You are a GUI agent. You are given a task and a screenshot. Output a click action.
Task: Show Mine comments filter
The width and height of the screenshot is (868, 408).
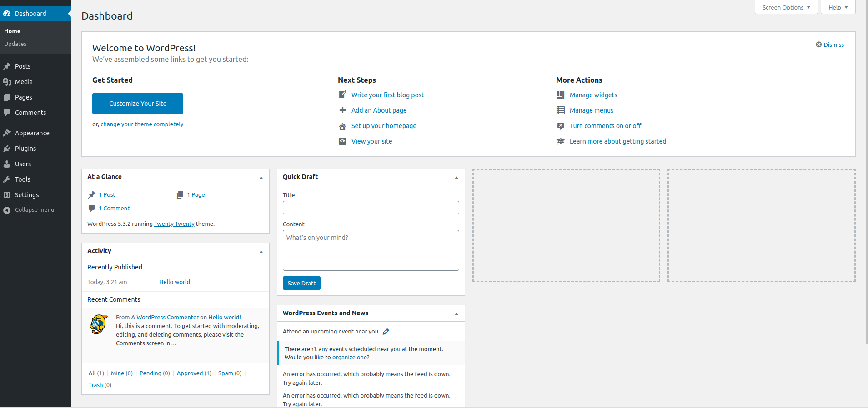pyautogui.click(x=122, y=373)
